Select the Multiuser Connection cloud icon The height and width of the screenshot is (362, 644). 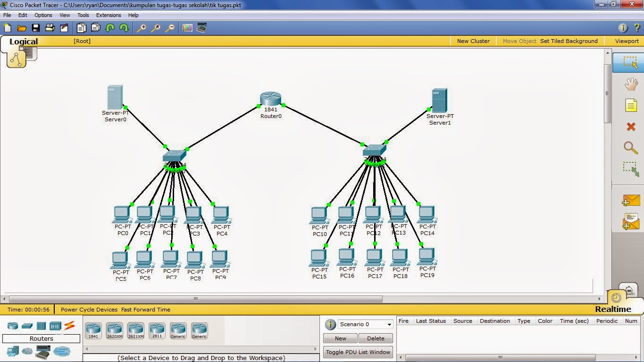62,352
